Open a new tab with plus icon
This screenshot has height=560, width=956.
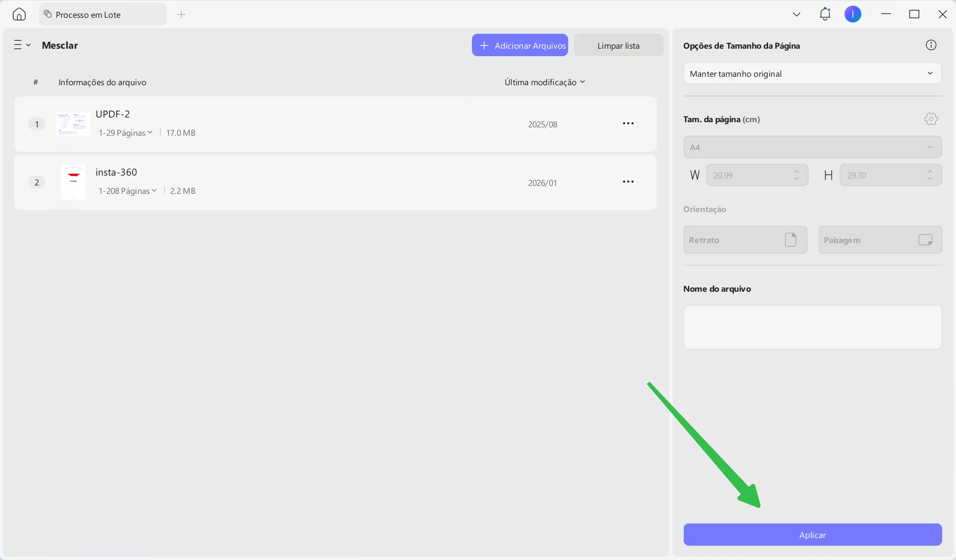coord(181,15)
